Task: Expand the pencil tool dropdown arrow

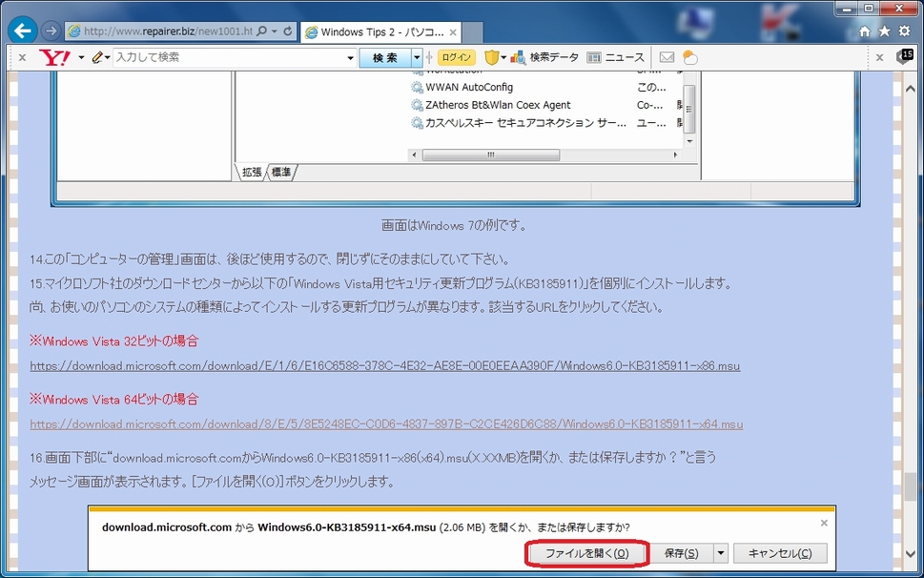Action: tap(107, 58)
